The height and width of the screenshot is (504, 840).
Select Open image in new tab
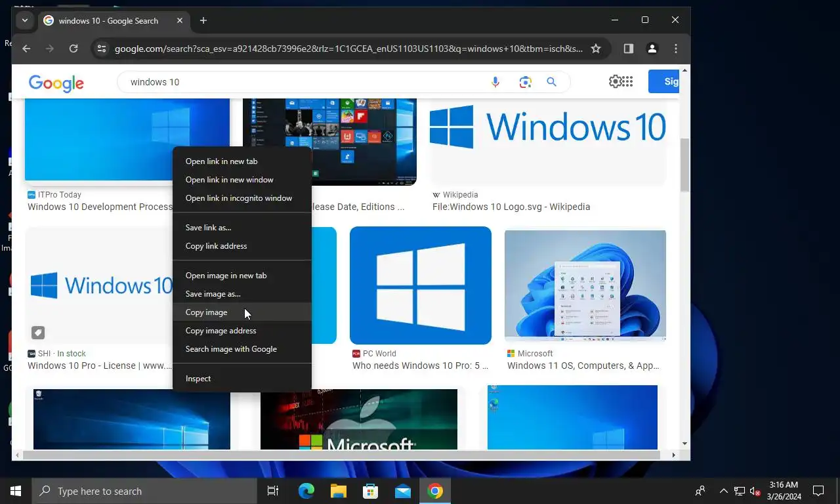tap(242, 276)
